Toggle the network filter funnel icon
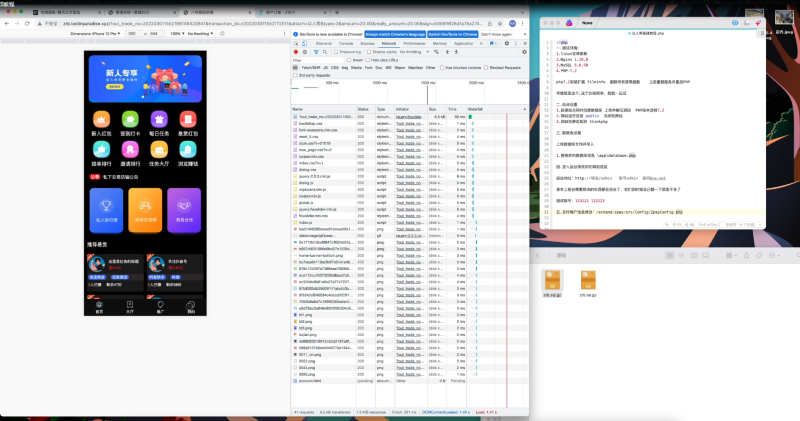Image resolution: width=800 pixels, height=421 pixels. pos(316,52)
